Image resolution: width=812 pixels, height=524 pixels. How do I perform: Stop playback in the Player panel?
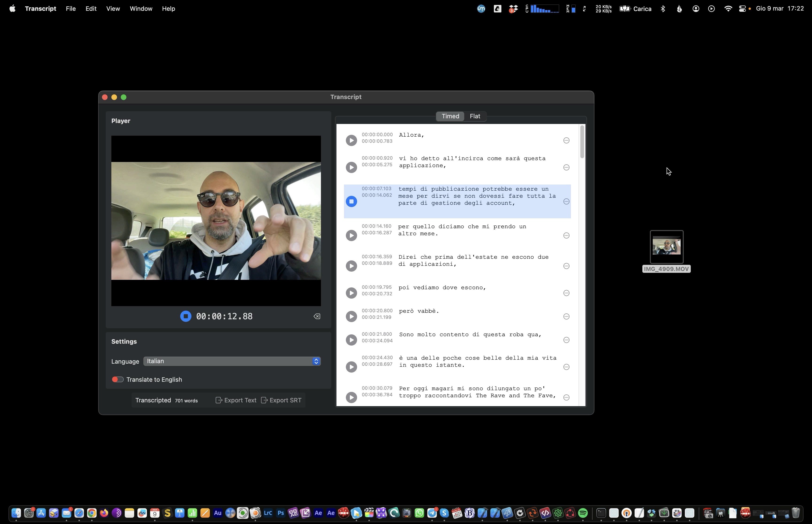click(186, 316)
